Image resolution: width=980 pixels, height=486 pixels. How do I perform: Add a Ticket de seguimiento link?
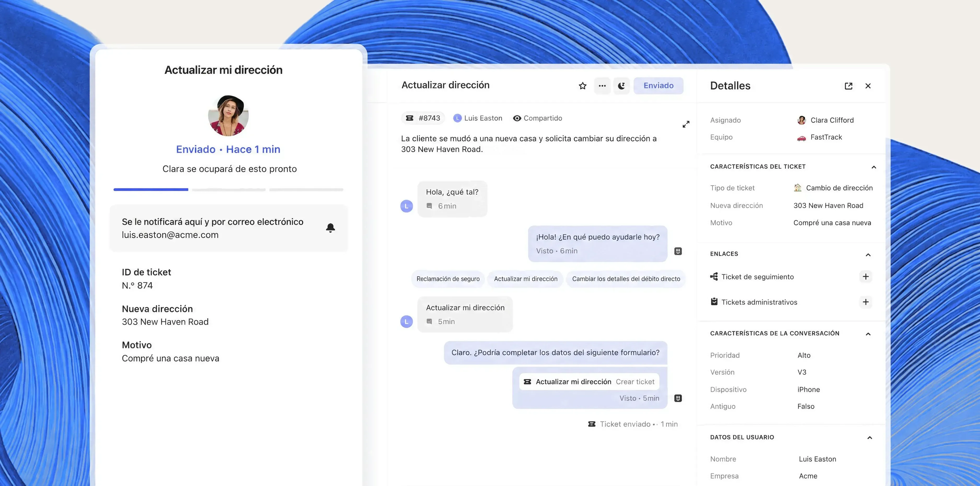point(866,276)
